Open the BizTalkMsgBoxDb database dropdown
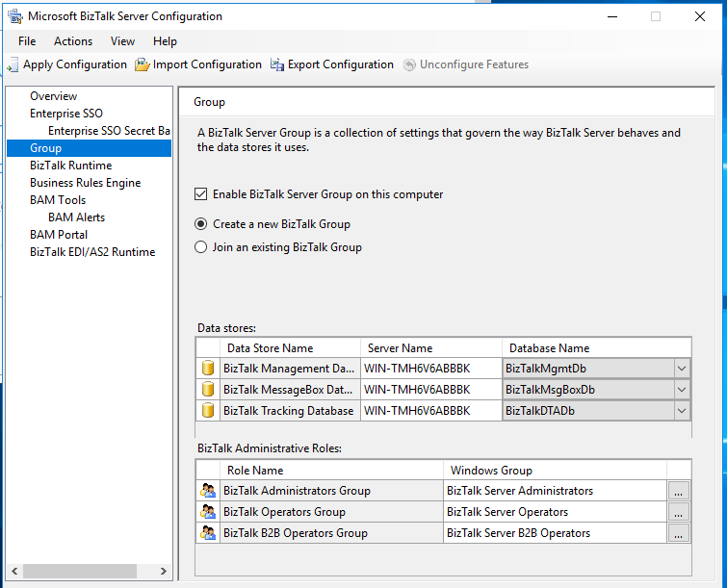Screen dimensions: 727x588 682,390
